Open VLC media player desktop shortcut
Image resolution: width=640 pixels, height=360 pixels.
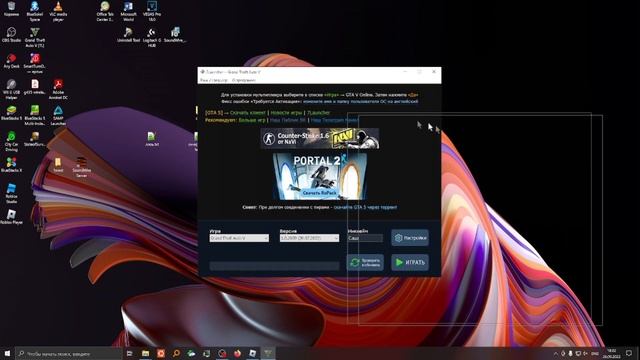point(58,11)
